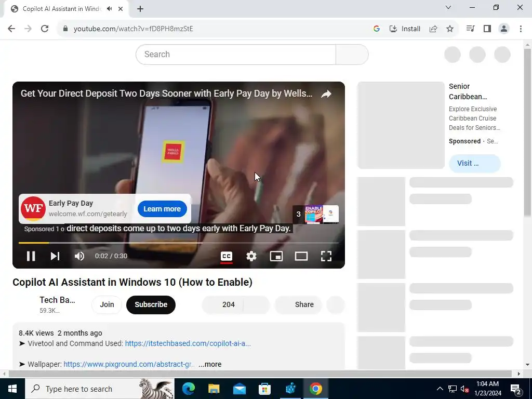Click the horizontal page scrollbar

260,374
